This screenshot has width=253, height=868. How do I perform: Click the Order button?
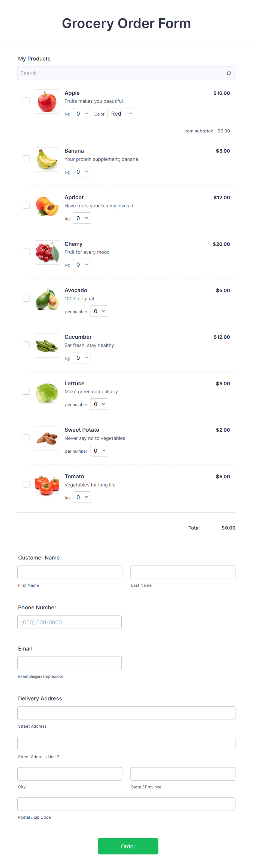(128, 846)
